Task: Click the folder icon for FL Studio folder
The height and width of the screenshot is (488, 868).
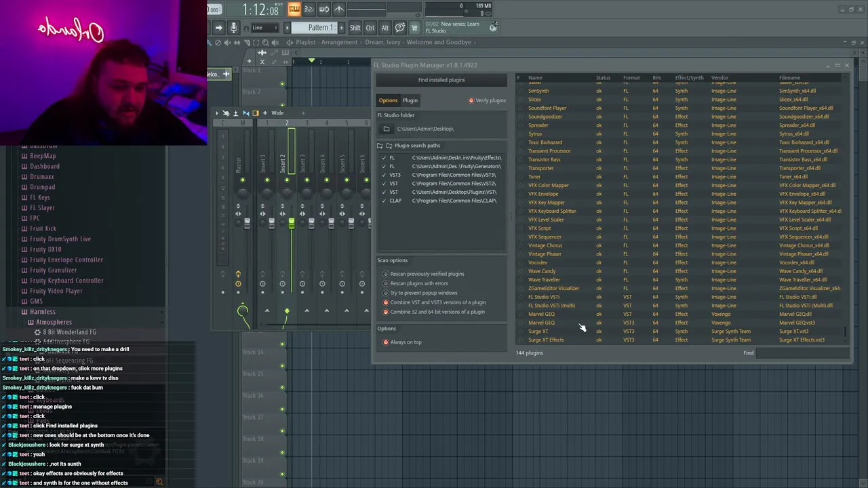Action: [387, 129]
